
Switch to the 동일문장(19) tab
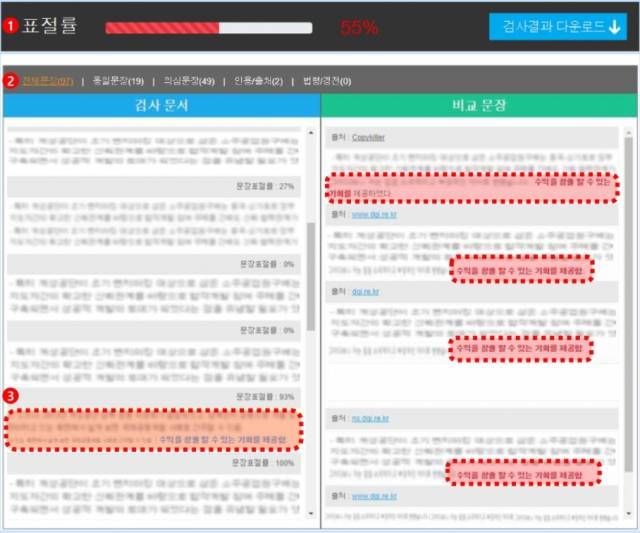(x=118, y=81)
